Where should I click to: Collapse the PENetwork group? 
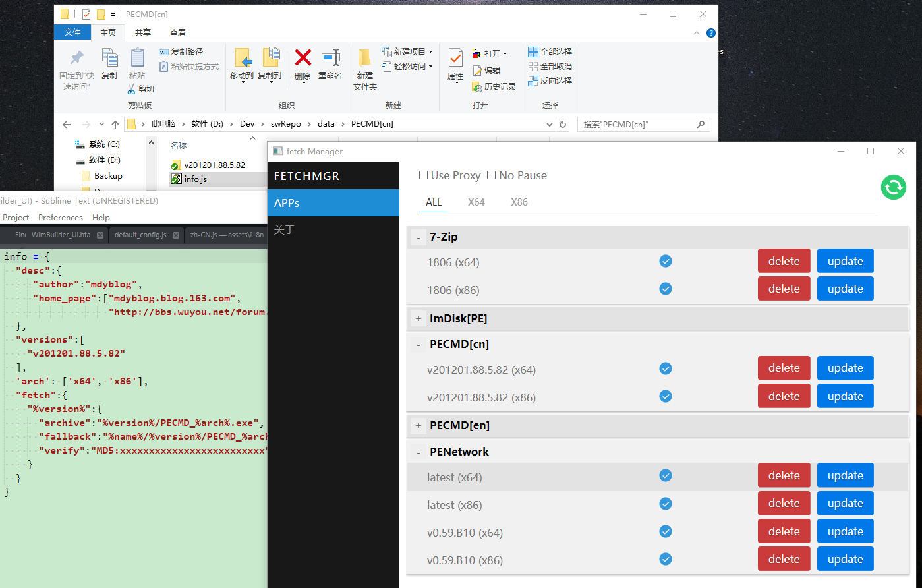point(418,452)
